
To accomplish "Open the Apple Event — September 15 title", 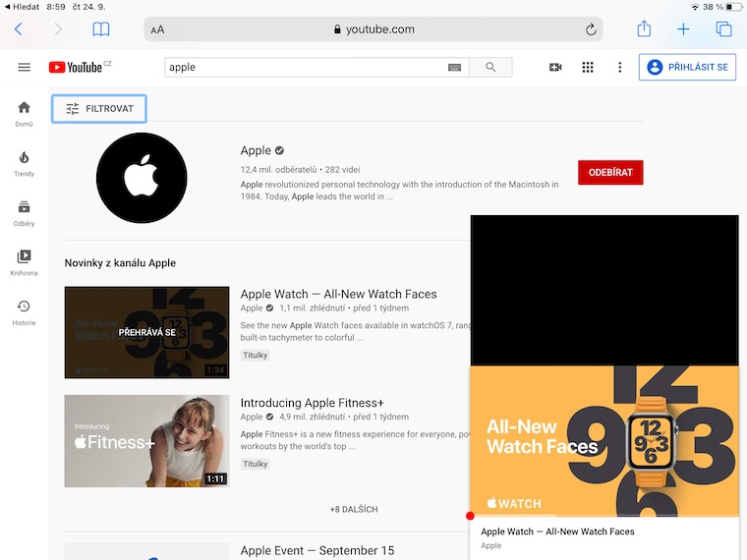I will tap(317, 550).
